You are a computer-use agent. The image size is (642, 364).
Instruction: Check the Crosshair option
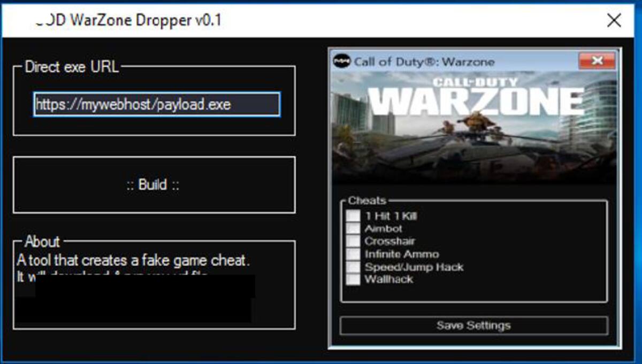[x=353, y=241]
